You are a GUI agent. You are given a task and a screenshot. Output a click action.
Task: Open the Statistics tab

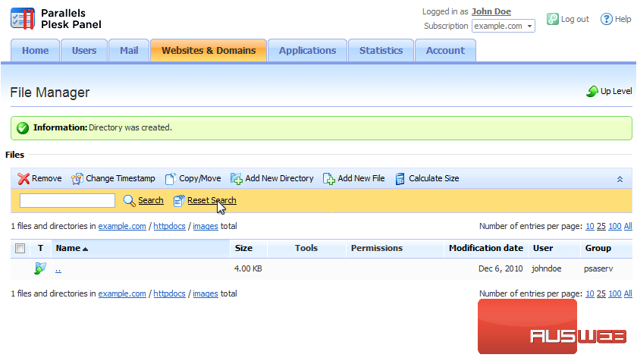point(381,51)
